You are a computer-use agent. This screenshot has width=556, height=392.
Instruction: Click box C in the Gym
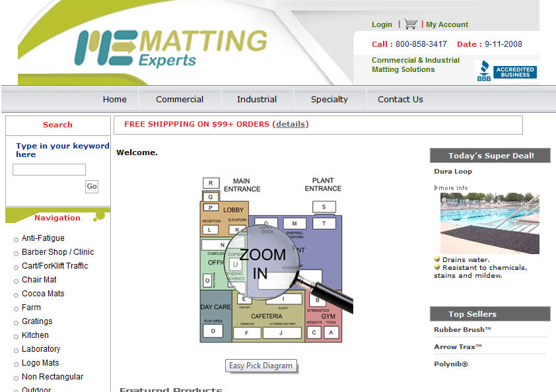314,333
